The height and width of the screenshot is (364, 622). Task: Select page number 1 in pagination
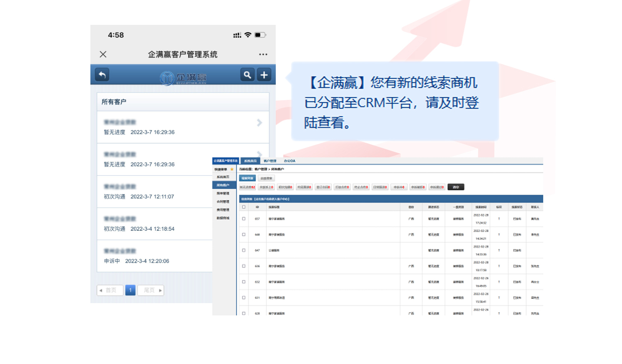(130, 290)
